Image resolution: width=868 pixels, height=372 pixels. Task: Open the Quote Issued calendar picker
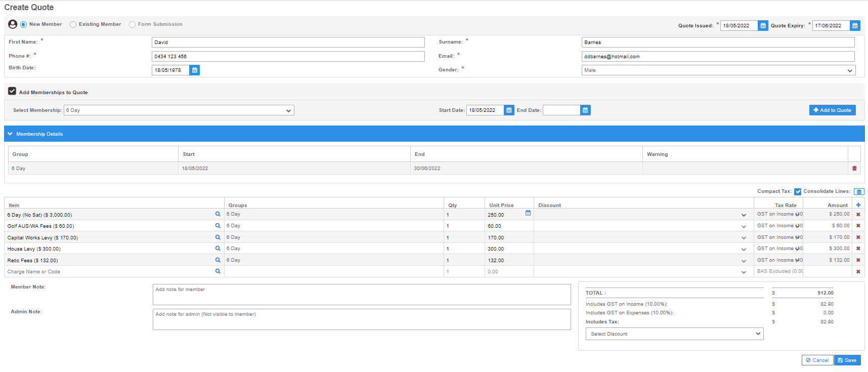(x=763, y=25)
